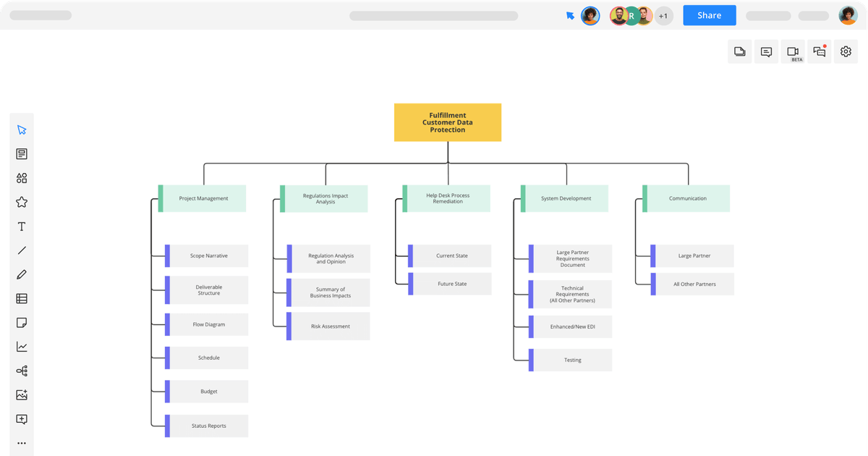Viewport: 868px width, 456px height.
Task: Click the Line connector tool
Action: pyautogui.click(x=22, y=250)
